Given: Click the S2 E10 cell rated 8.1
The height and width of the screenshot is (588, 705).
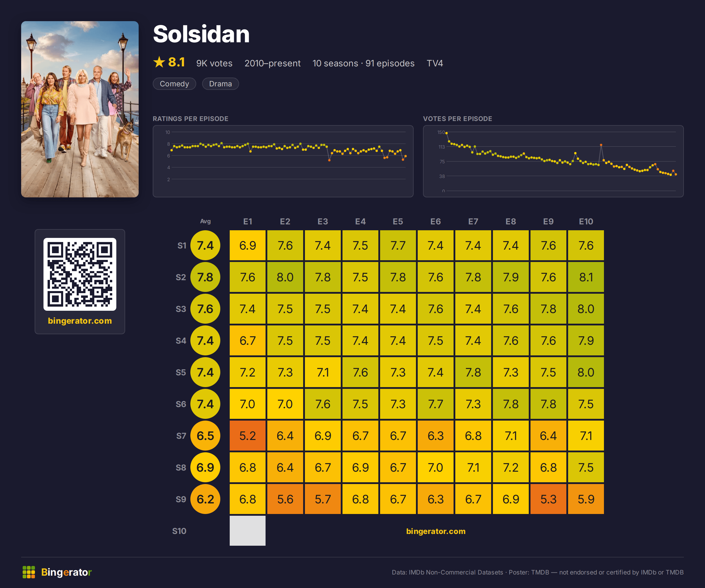Looking at the screenshot, I should pyautogui.click(x=586, y=277).
